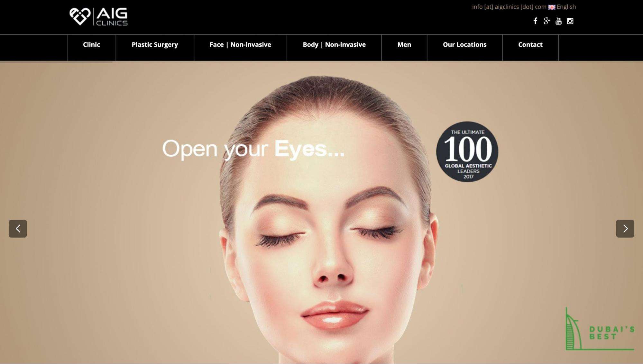Screen dimensions: 643x364
Task: Open the Plastic Surgery menu
Action: 155,45
